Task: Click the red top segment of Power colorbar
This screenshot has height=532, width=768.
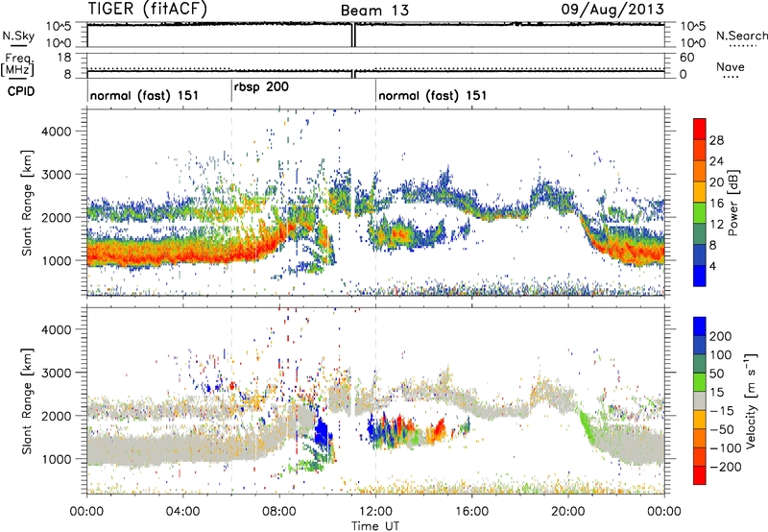Action: [x=700, y=129]
